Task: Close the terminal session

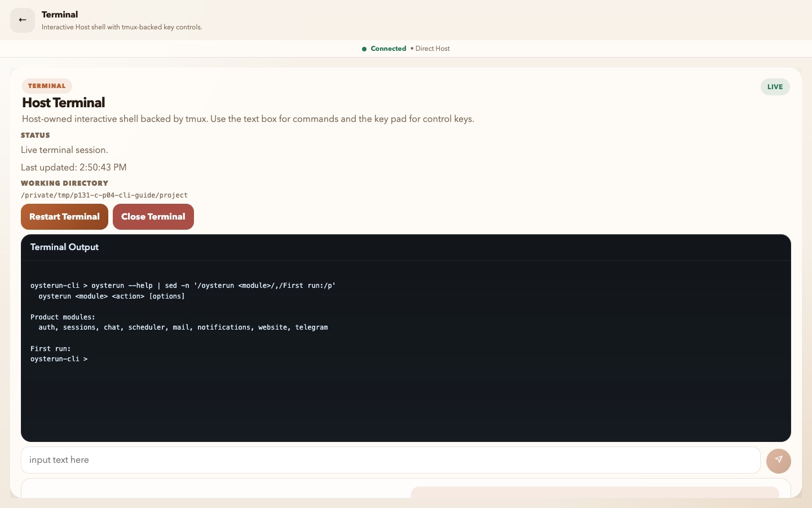Action: tap(153, 217)
